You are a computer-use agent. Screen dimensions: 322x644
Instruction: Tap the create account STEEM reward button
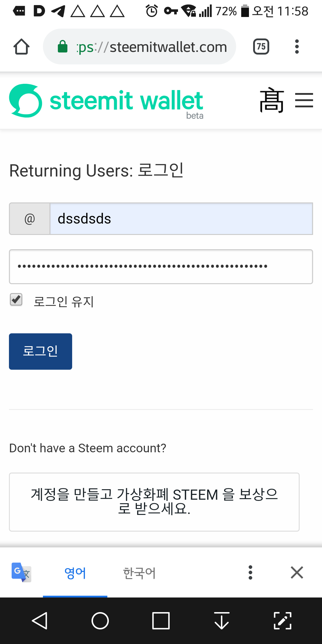(x=154, y=502)
